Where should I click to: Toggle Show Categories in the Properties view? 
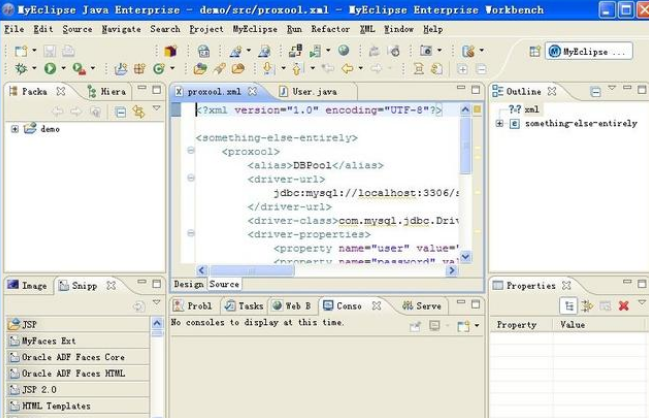tap(568, 306)
